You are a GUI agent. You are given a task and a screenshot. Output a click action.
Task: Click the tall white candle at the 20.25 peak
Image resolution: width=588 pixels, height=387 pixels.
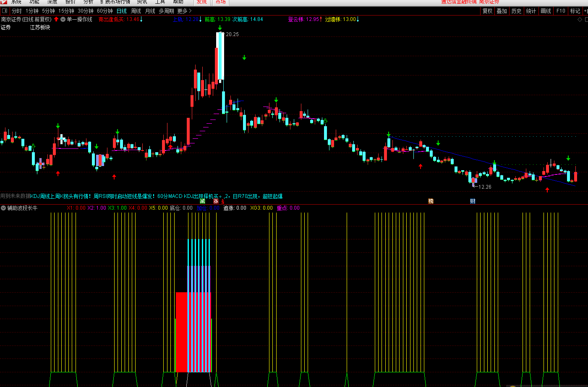(220, 56)
